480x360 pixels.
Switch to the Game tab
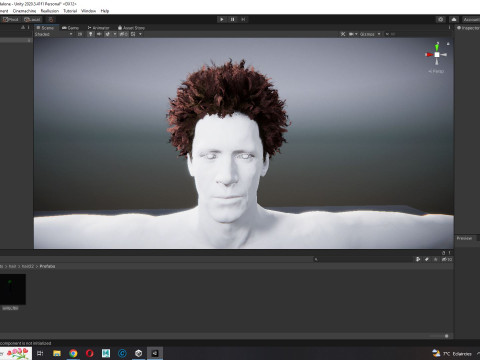point(70,28)
